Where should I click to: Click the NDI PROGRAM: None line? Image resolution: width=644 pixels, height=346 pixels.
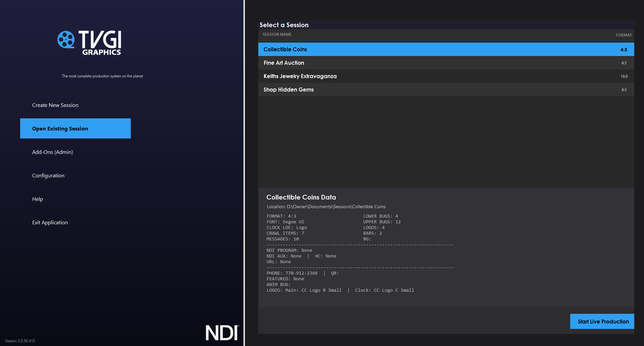pos(289,250)
